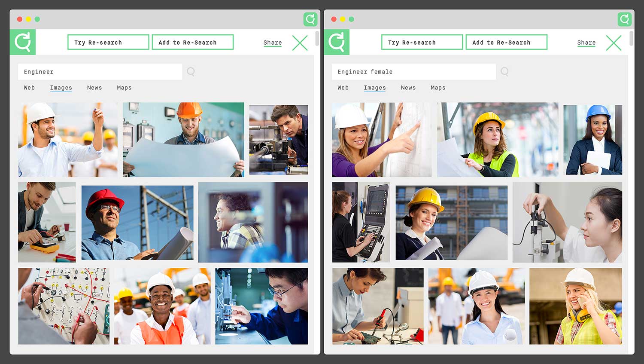Switch to Web tab in left window
Screen dimensions: 644x364
click(x=29, y=88)
